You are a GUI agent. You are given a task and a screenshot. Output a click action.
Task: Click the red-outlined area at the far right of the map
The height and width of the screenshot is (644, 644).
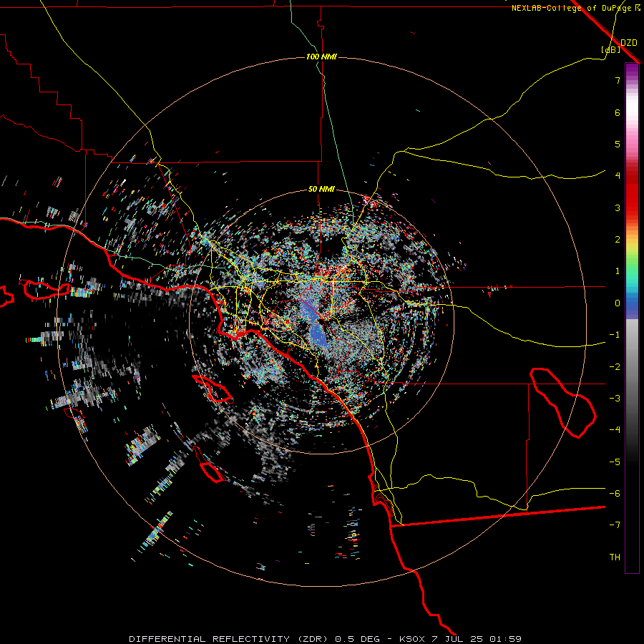pyautogui.click(x=562, y=402)
